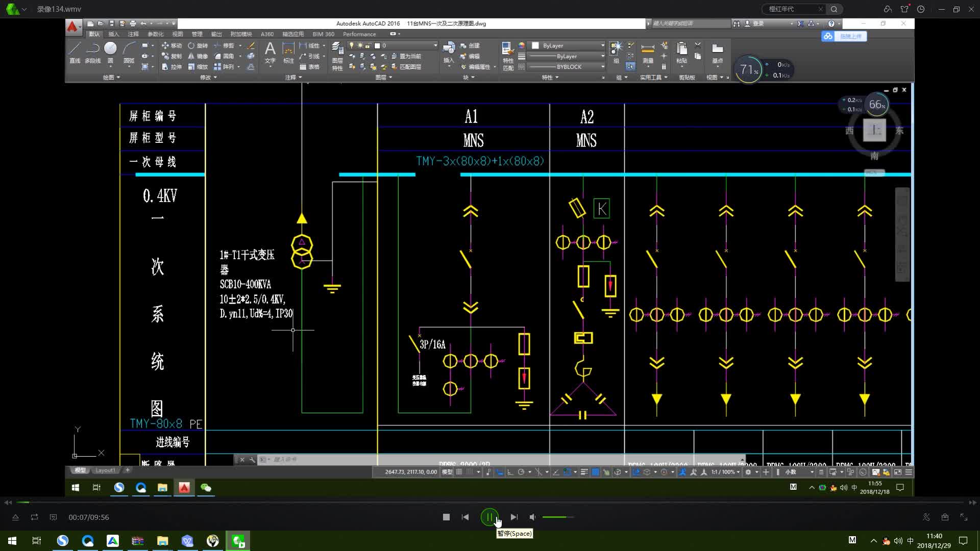
Task: Click the AutoCAD command line input field
Action: coord(500,460)
